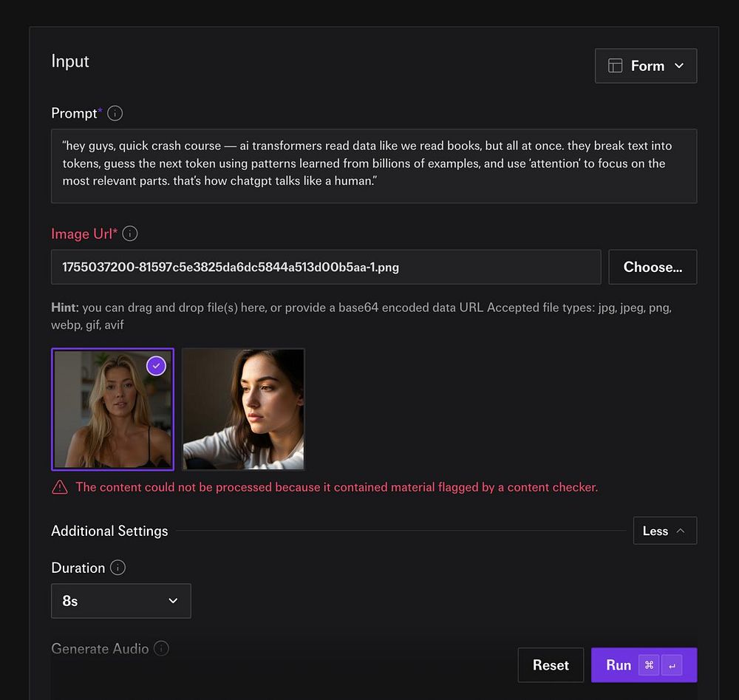
Task: Open the Duration 8s dropdown
Action: pos(121,601)
